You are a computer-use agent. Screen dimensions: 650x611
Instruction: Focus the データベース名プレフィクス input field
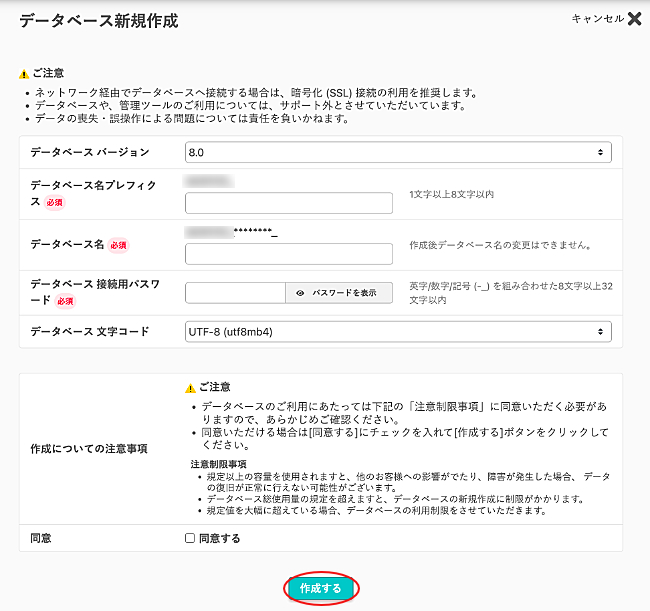289,203
